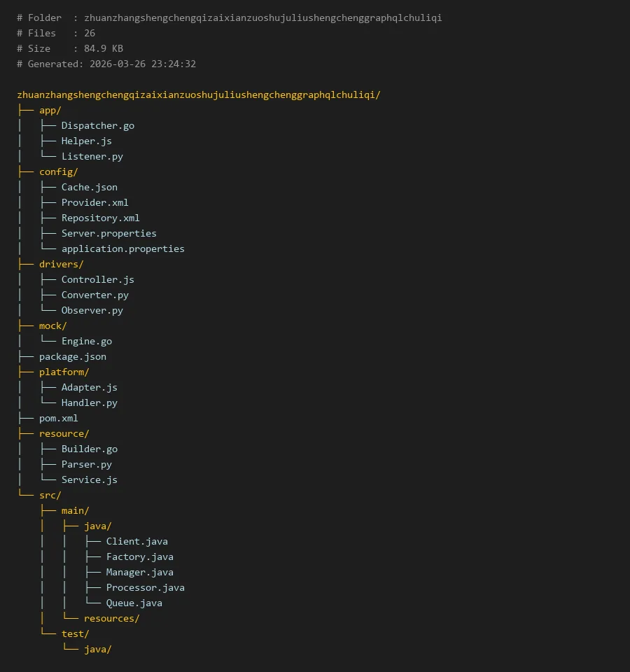Expand the platform/ folder
The width and height of the screenshot is (630, 672).
click(x=64, y=372)
